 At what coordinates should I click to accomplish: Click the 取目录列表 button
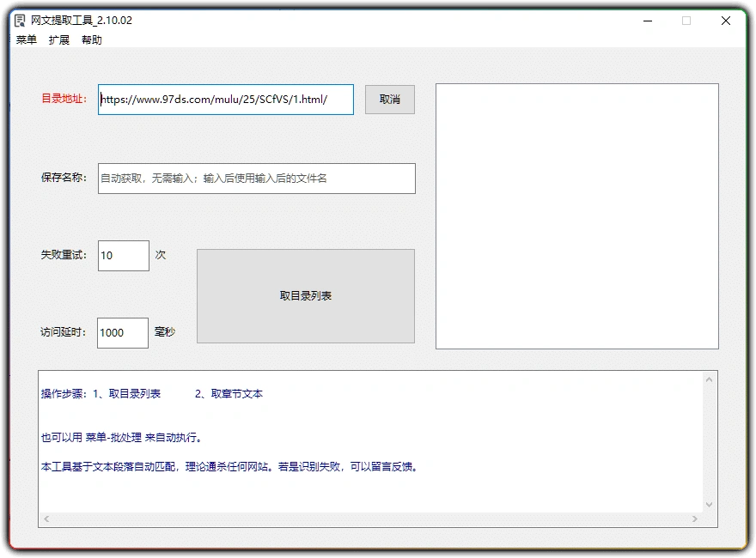tap(306, 296)
